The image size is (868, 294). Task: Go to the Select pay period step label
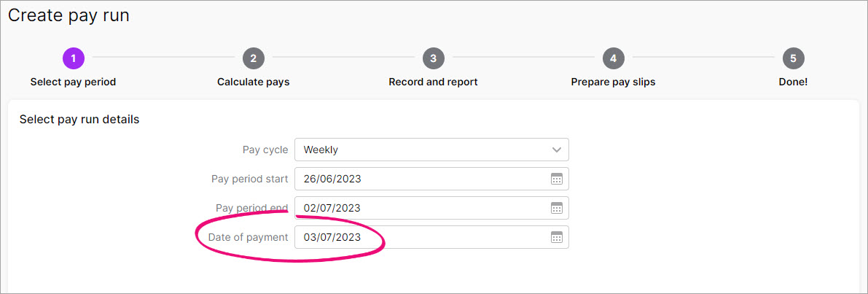pos(73,82)
